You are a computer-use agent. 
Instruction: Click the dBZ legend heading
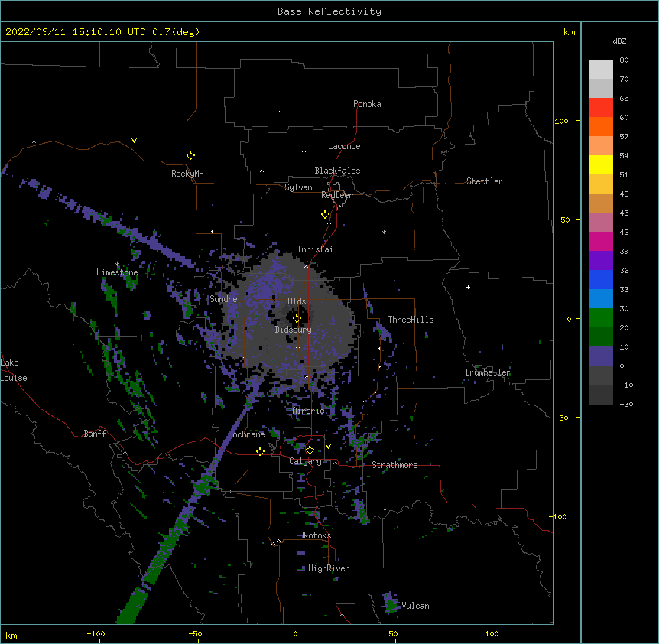[619, 41]
